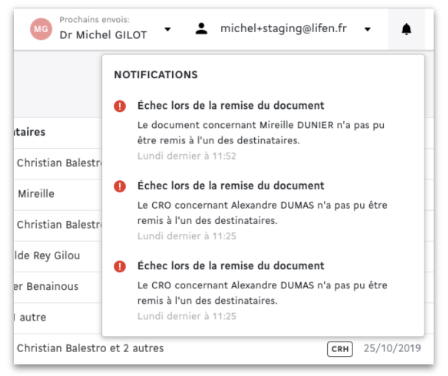Open the michel+staging@lifen.fr account dropdown arrow
448x376 pixels.
pos(367,29)
